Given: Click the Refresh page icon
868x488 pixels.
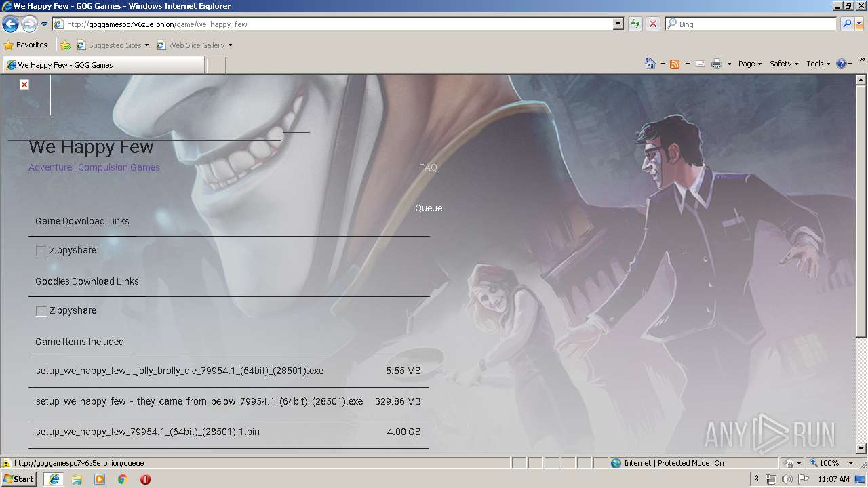Looking at the screenshot, I should [635, 24].
